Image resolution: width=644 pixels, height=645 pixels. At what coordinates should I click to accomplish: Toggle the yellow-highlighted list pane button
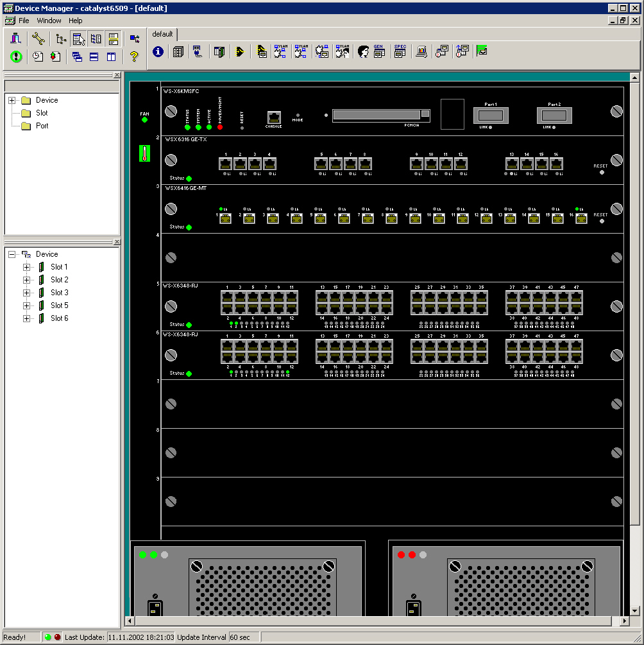[113, 39]
